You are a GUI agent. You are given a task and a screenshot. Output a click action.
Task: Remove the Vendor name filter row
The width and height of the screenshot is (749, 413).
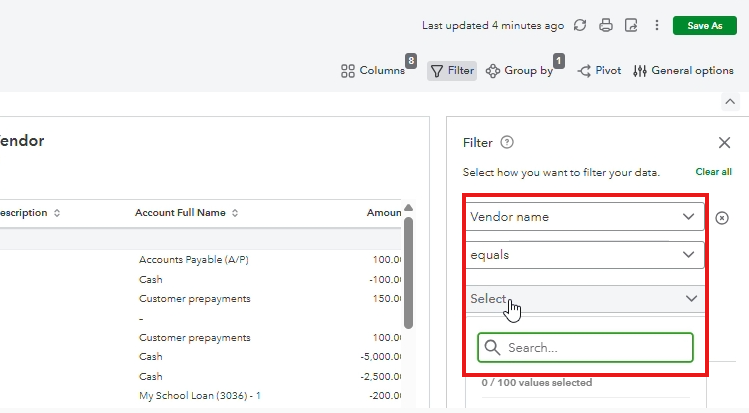722,217
